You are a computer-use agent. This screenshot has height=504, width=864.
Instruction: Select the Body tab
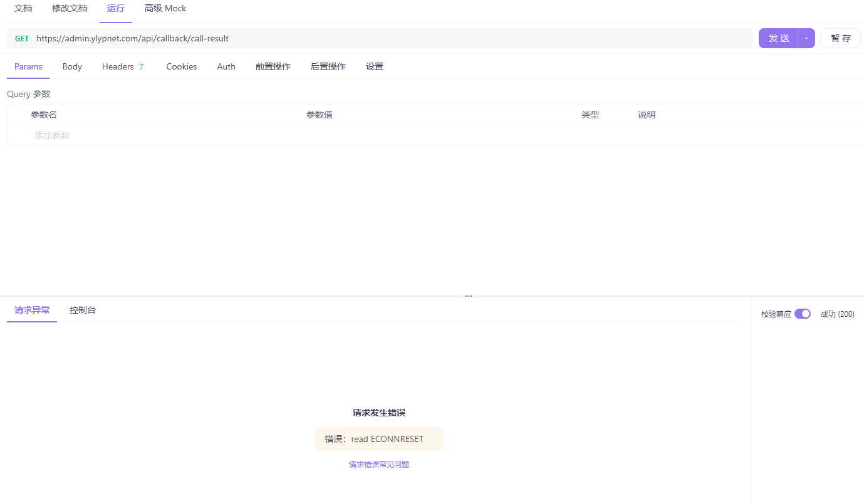coord(72,66)
